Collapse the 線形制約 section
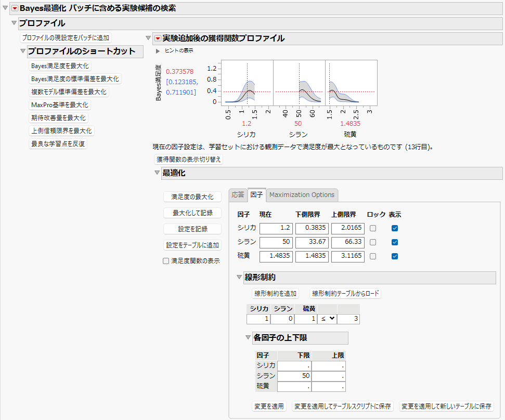505x420 pixels. (239, 277)
